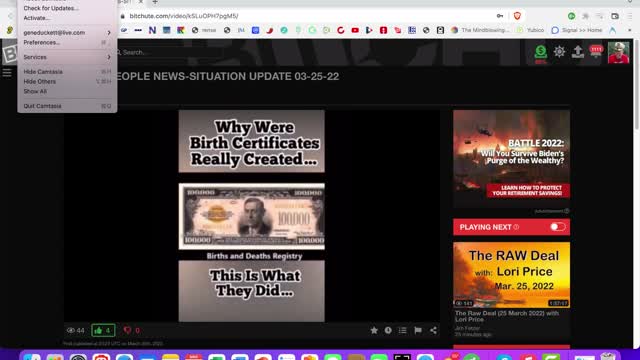Image resolution: width=640 pixels, height=360 pixels.
Task: Flag the video using the flag icon
Action: 418,330
